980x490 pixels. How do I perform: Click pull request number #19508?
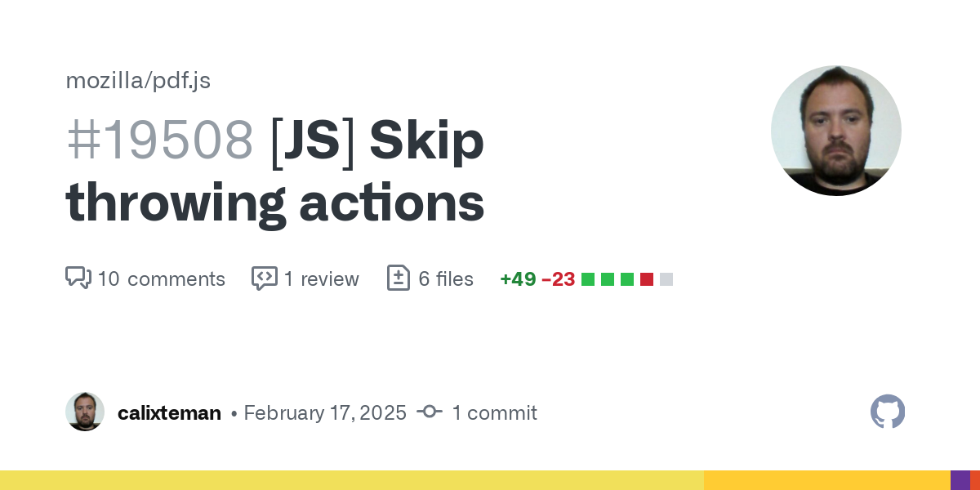159,140
